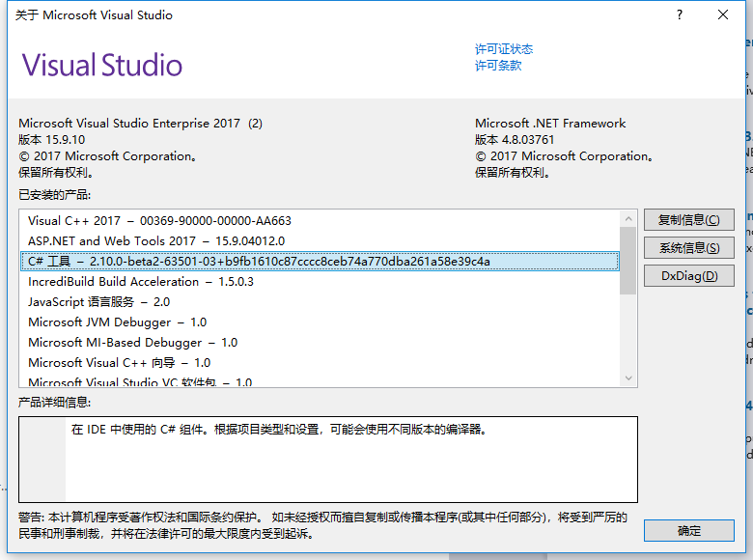The width and height of the screenshot is (753, 560).
Task: Select Microsoft Visual Studio VC 软件包 row
Action: tap(320, 381)
